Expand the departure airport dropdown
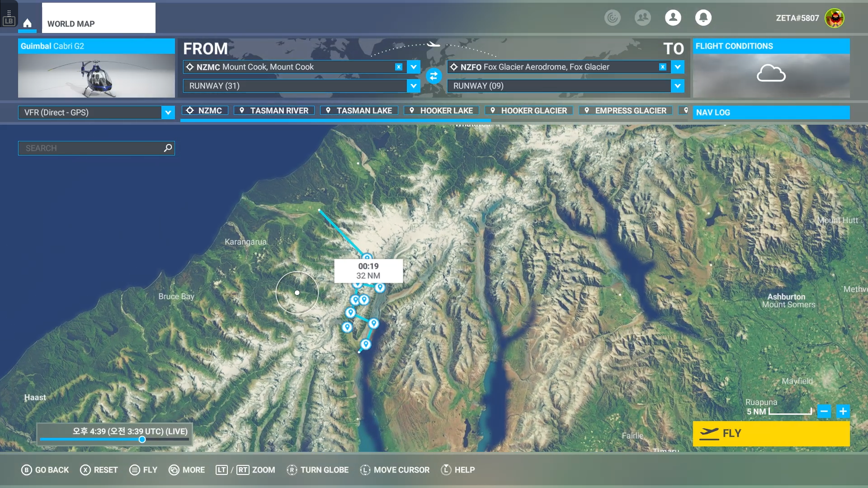Image resolution: width=868 pixels, height=488 pixels. pyautogui.click(x=413, y=67)
